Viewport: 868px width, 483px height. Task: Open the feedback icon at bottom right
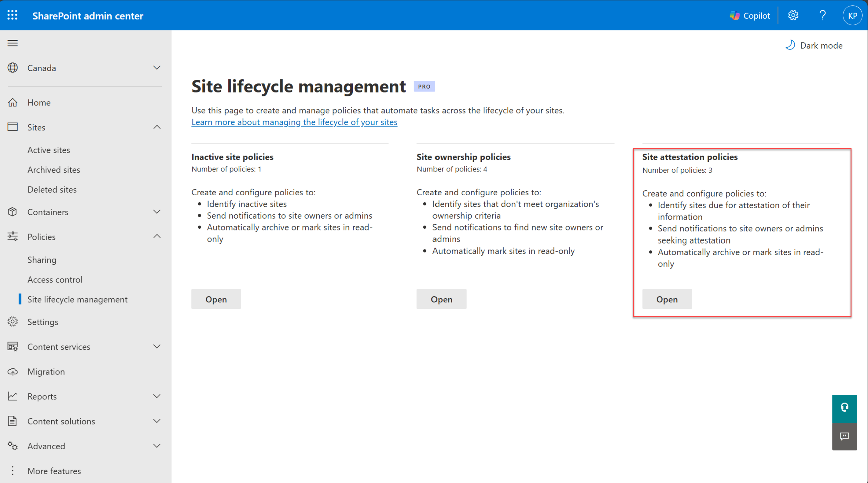(844, 437)
